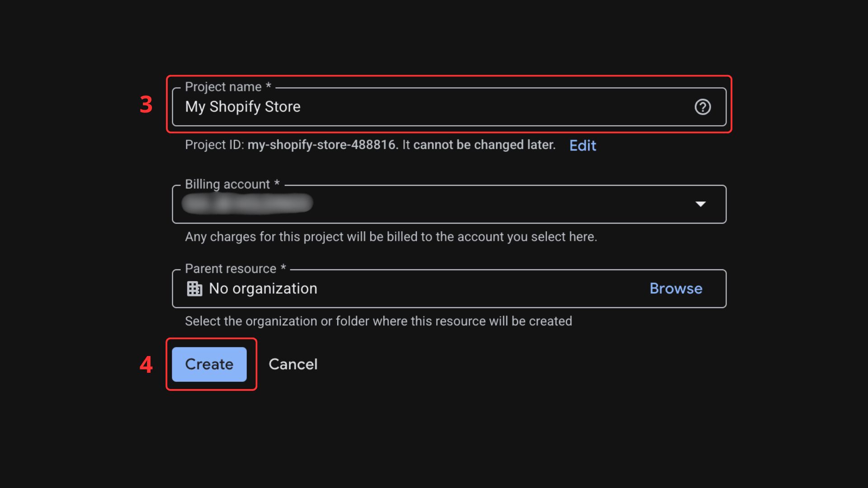Click the Parent resource field
Screen dimensions: 868x488
(x=452, y=289)
